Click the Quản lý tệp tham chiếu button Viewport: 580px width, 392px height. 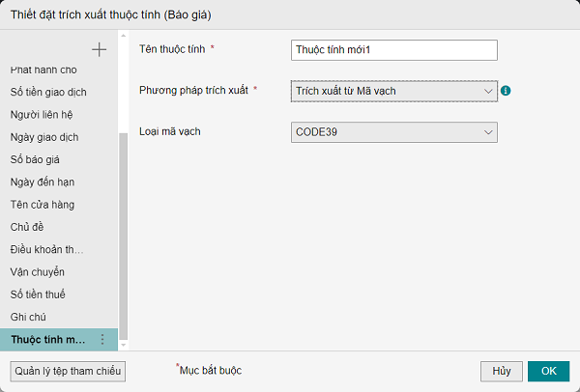click(x=68, y=371)
